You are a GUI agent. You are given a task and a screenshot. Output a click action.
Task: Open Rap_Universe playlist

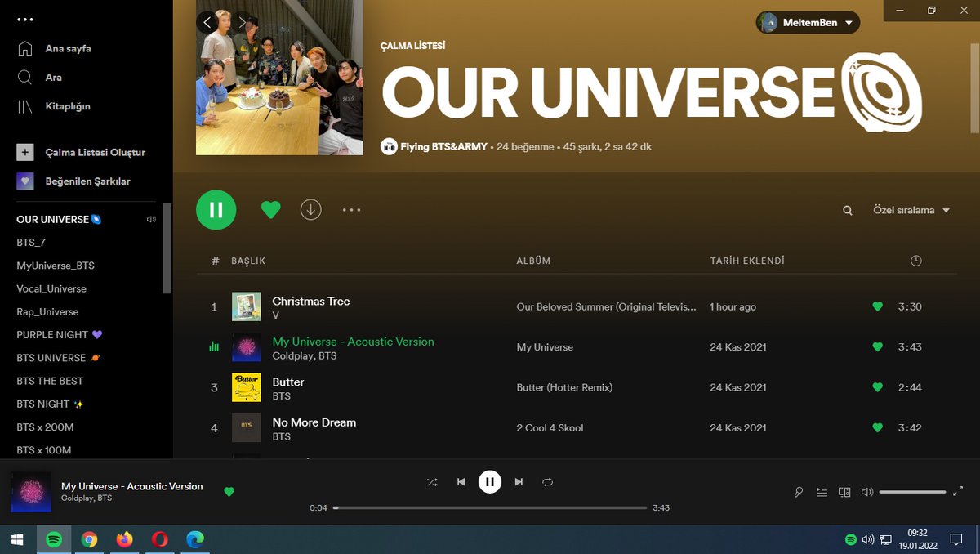pyautogui.click(x=47, y=311)
